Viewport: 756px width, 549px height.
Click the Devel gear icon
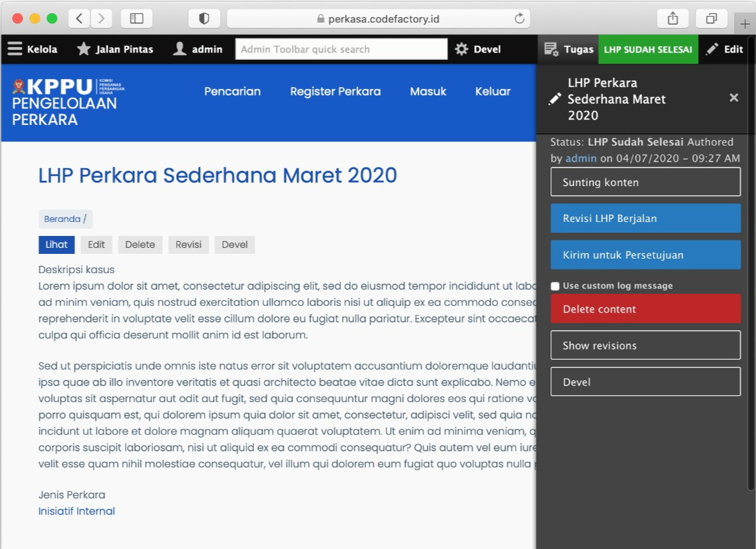[461, 49]
